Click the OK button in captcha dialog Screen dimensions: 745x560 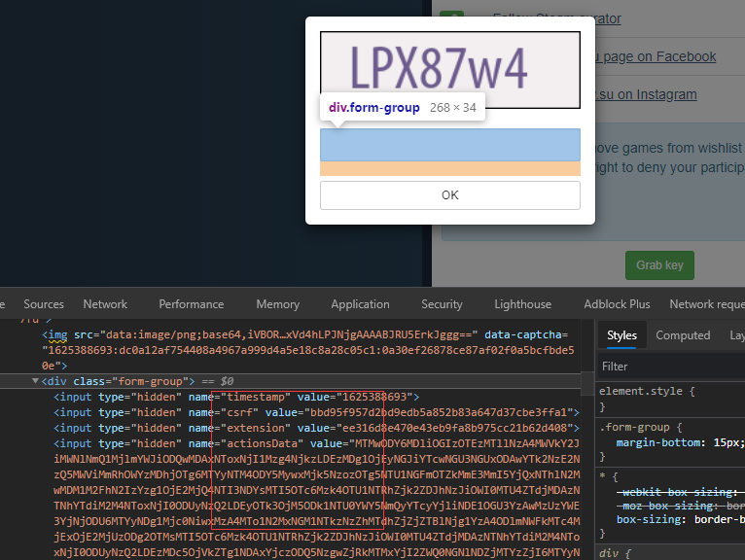[450, 195]
